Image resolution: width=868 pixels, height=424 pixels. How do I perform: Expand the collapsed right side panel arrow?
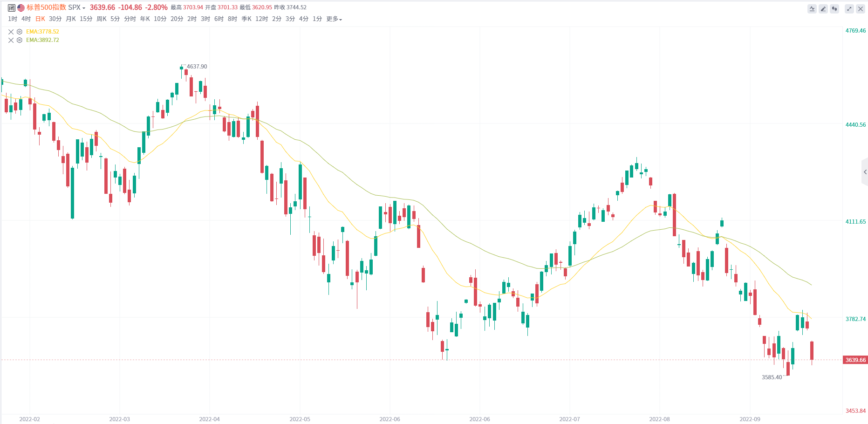tap(865, 172)
